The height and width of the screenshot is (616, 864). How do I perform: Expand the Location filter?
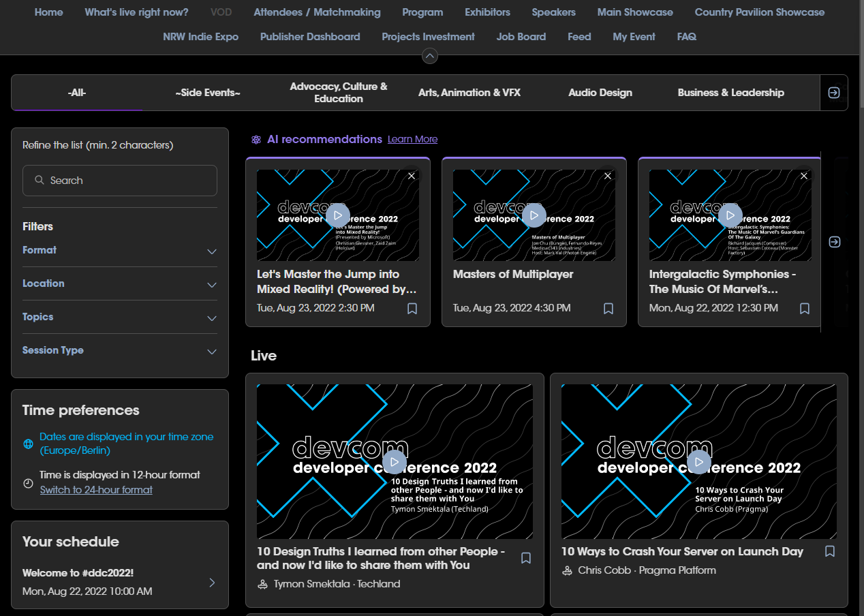point(212,285)
